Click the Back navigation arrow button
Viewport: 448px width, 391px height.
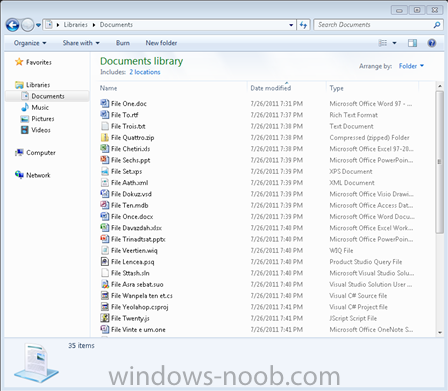13,25
